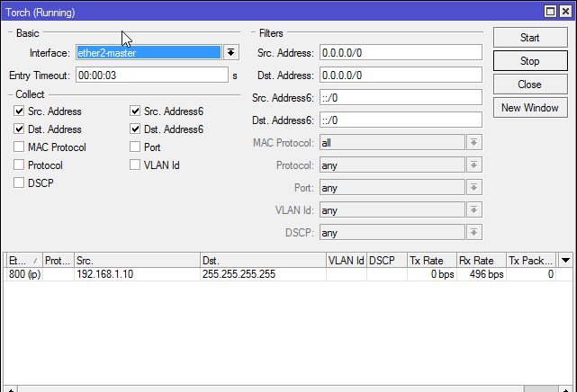Sort by the Et... column header
Viewport: 577px width, 392px height.
24,261
